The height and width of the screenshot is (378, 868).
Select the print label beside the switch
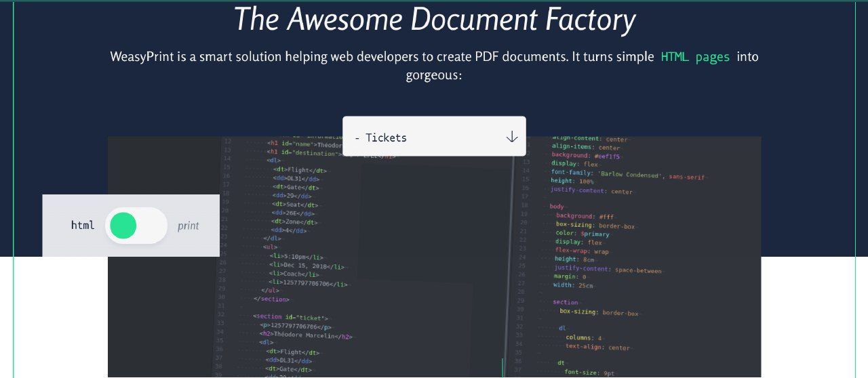[x=189, y=226]
